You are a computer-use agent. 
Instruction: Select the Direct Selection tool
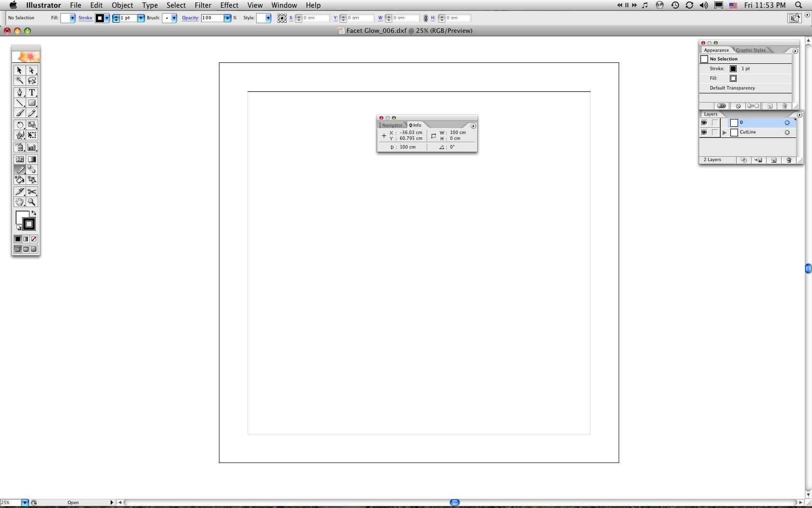(x=32, y=70)
